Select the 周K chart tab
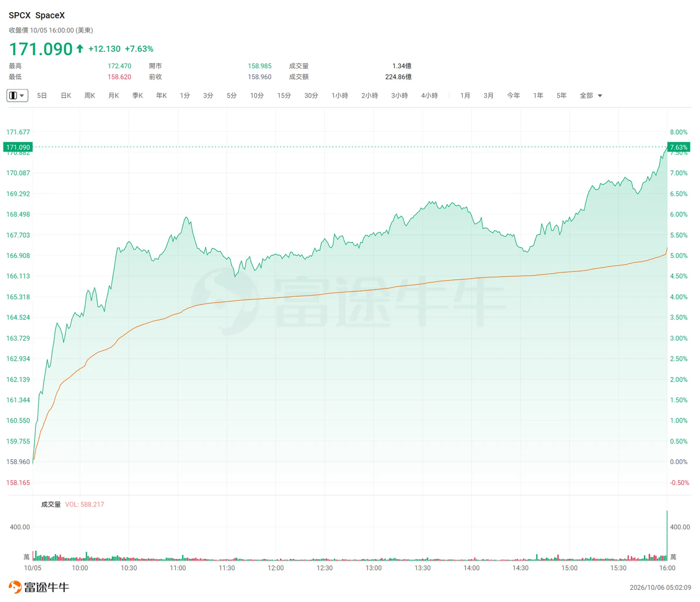The height and width of the screenshot is (602, 700). [90, 95]
